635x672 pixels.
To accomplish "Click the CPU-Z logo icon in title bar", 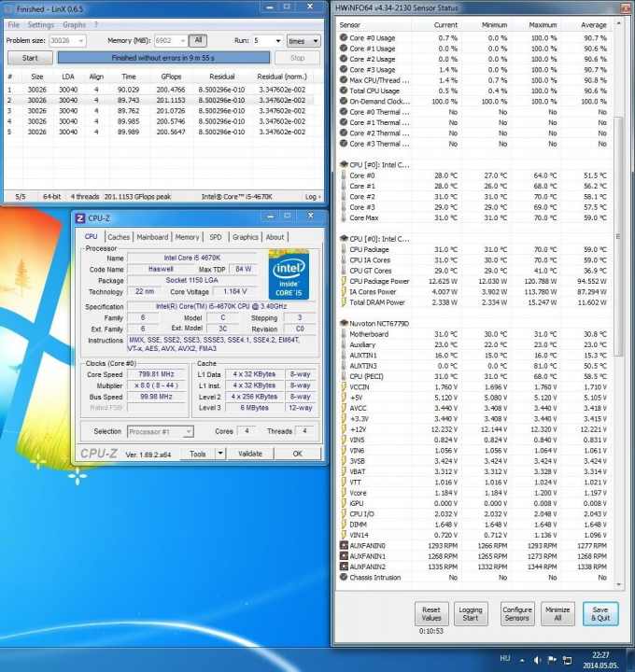I will tap(80, 218).
